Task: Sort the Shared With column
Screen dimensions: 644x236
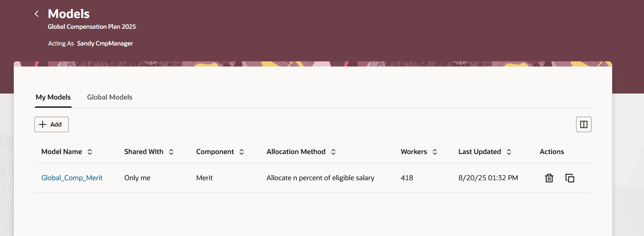Action: pos(171,152)
